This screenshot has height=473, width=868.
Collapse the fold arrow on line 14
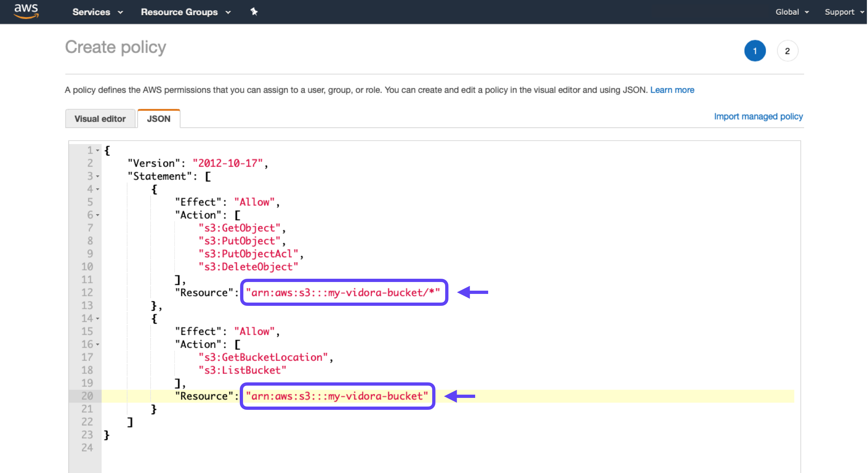(98, 319)
